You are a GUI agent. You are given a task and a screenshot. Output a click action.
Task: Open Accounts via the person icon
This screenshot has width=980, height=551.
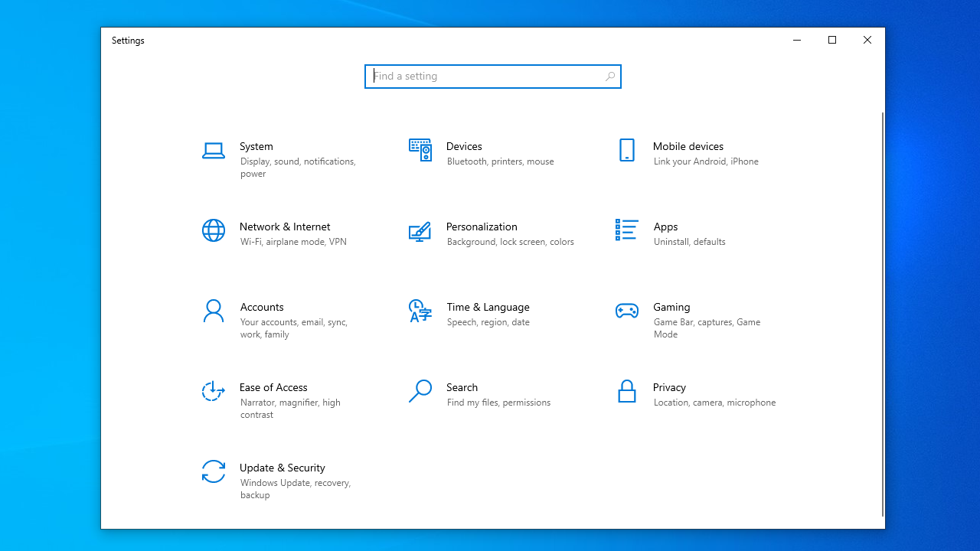[x=213, y=311]
